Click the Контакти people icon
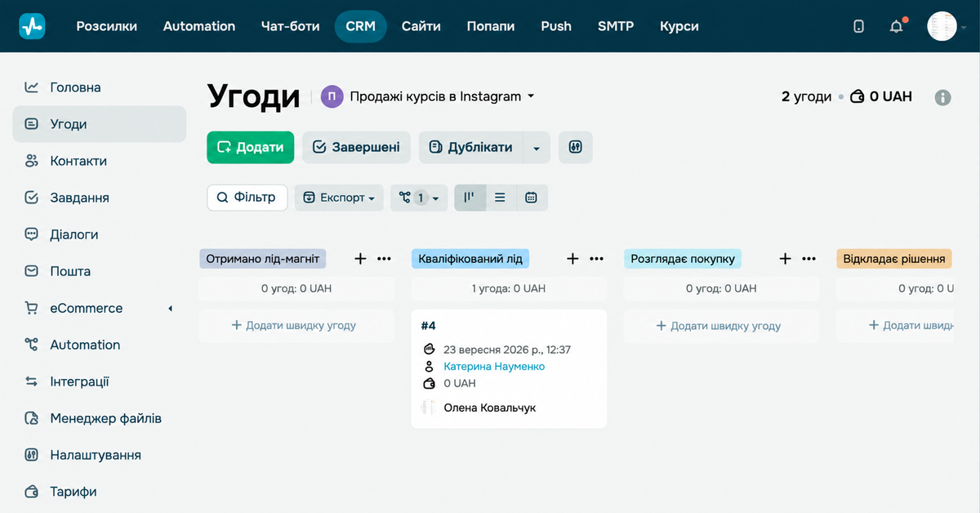The image size is (980, 513). 32,161
